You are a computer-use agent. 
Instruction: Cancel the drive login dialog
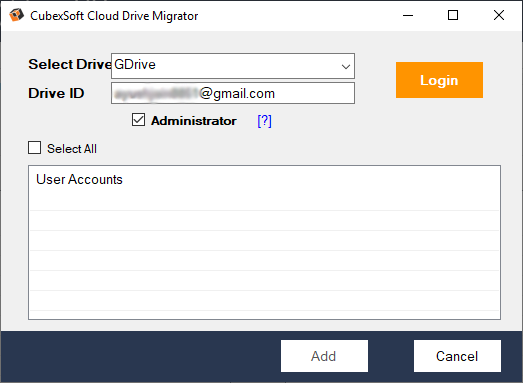(457, 356)
